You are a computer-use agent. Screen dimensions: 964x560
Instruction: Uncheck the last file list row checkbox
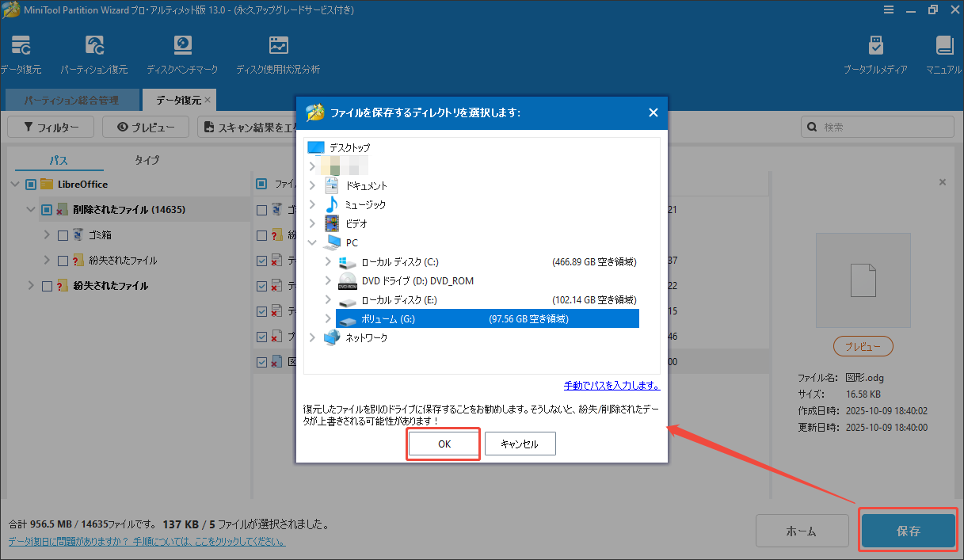point(261,362)
